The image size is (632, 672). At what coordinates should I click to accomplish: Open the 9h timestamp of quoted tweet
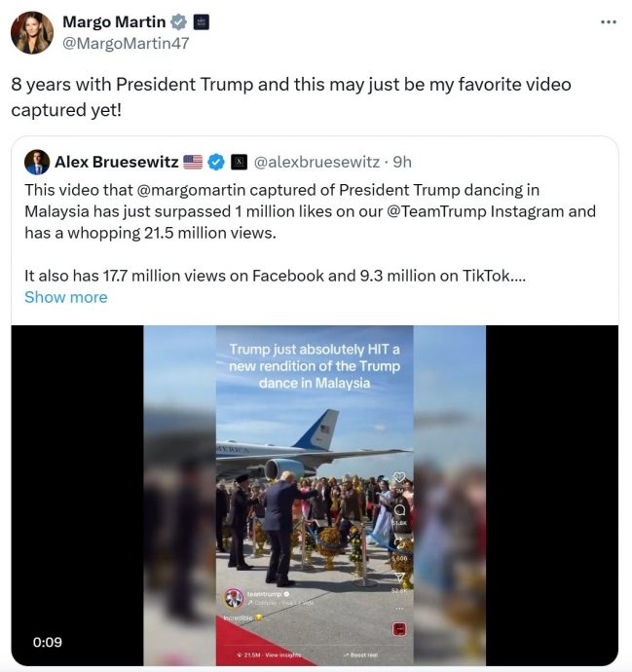point(402,162)
